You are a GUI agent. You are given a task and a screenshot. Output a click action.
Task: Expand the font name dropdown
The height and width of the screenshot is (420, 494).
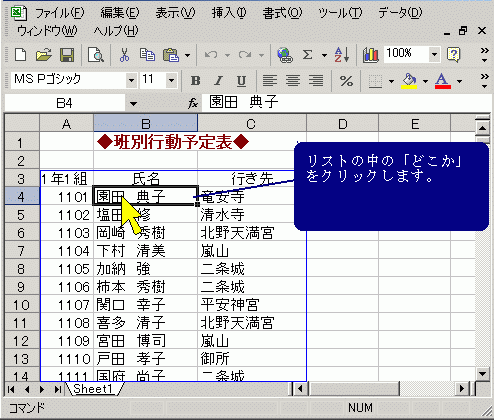(132, 80)
